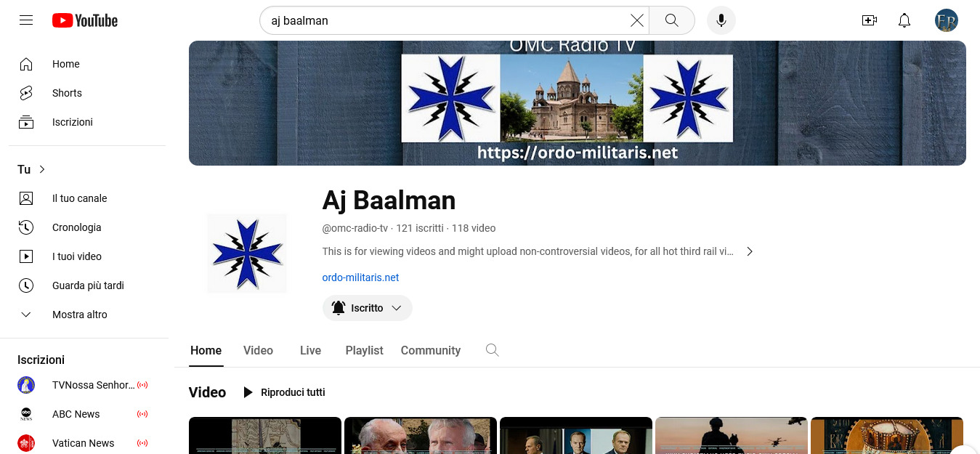The image size is (980, 454).
Task: Expand the channel description text
Action: (x=750, y=251)
